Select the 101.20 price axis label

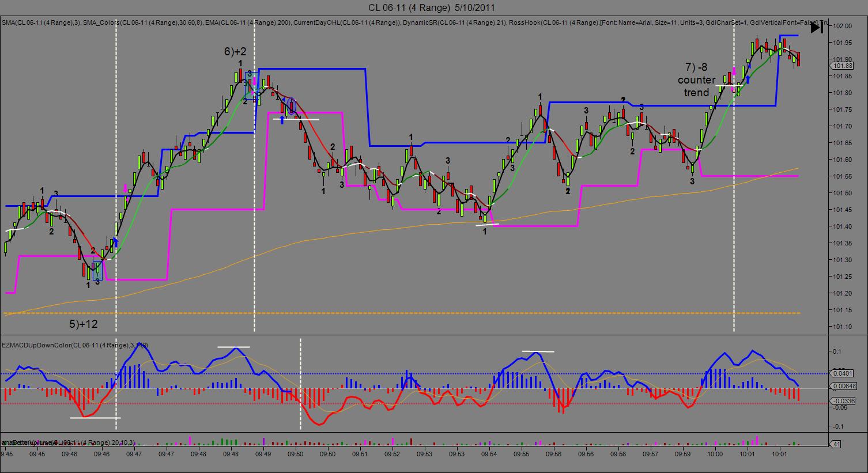tap(843, 293)
